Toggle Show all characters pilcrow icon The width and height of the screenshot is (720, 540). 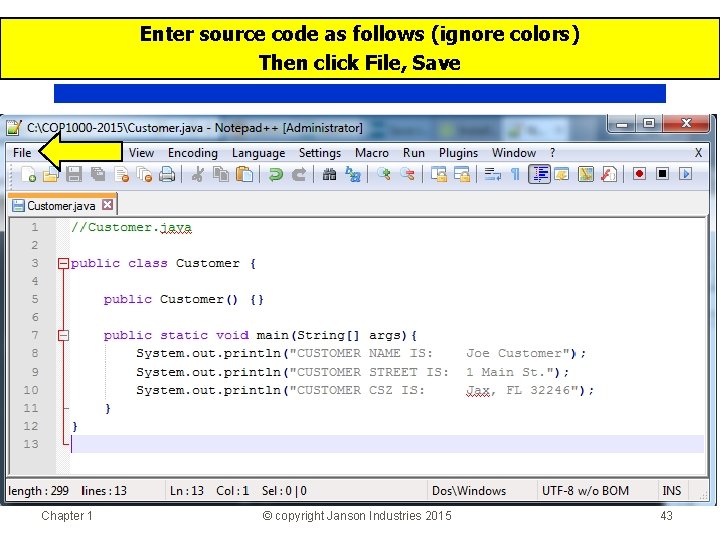click(x=515, y=174)
